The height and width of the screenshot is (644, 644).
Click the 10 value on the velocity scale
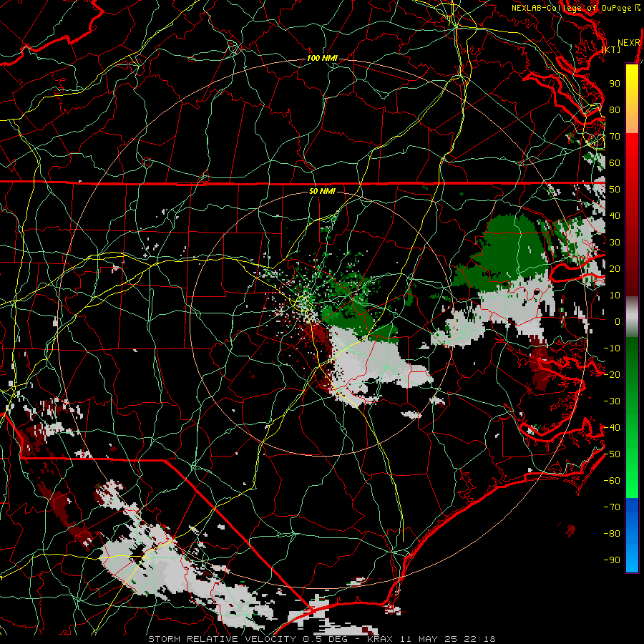point(615,296)
